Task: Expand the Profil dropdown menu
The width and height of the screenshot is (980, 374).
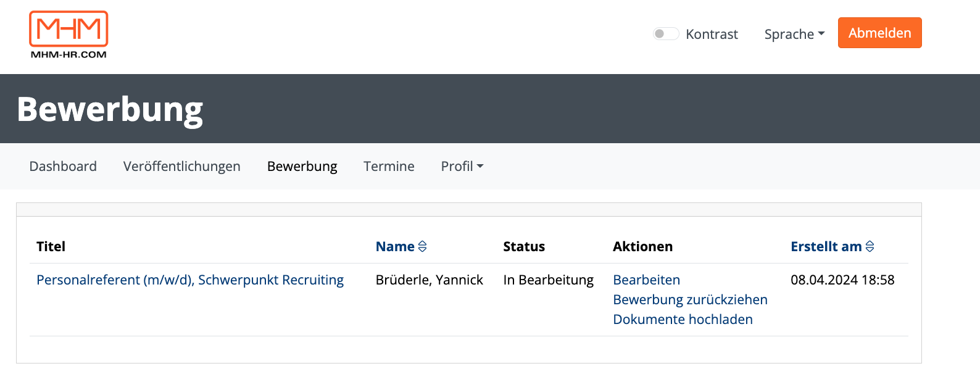Action: point(462,166)
